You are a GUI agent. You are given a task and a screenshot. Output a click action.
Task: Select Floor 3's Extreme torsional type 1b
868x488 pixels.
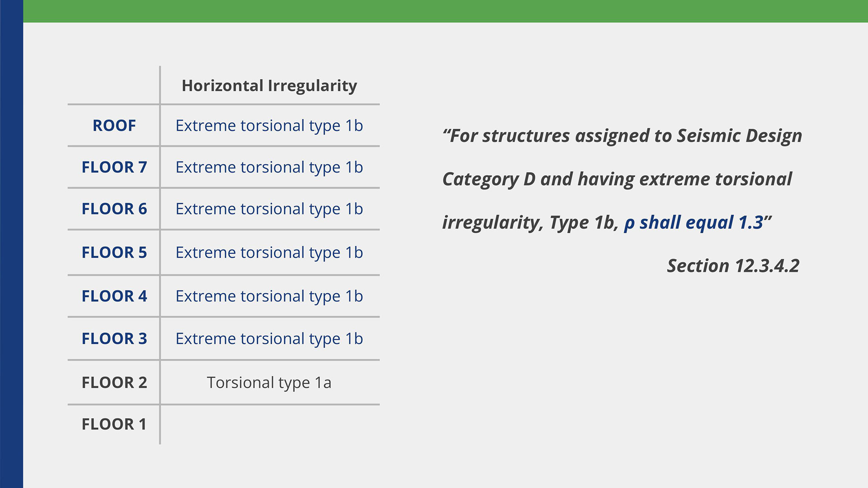tap(269, 338)
